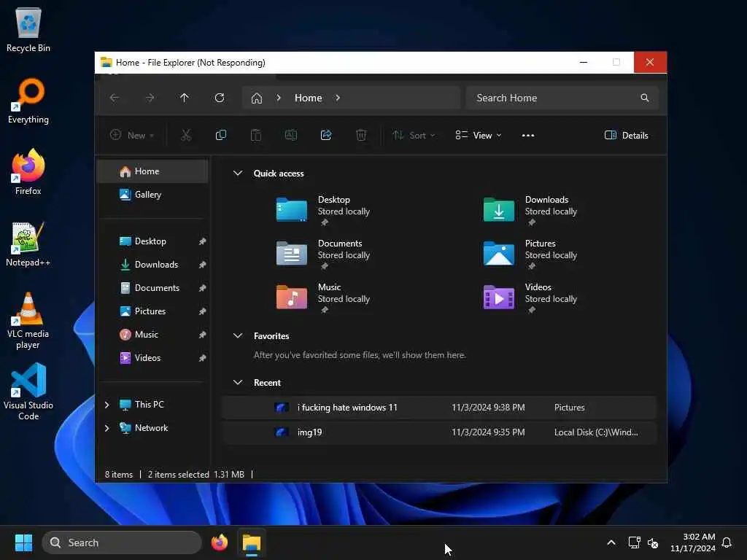This screenshot has height=560, width=747.
Task: Collapse the Quick access section
Action: (238, 174)
